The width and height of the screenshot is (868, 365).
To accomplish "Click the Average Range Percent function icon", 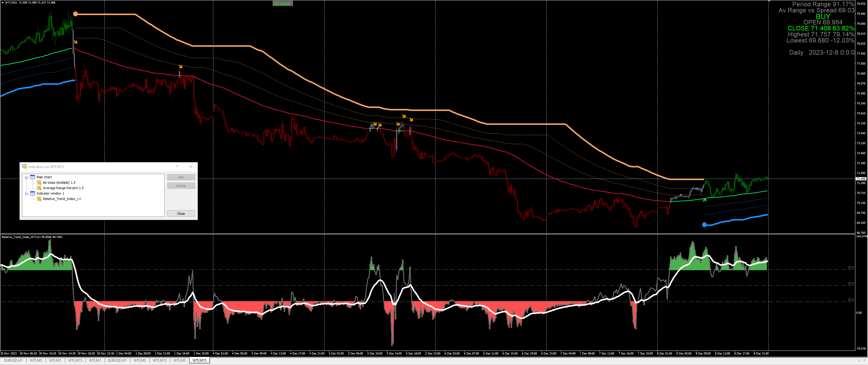I will click(39, 188).
